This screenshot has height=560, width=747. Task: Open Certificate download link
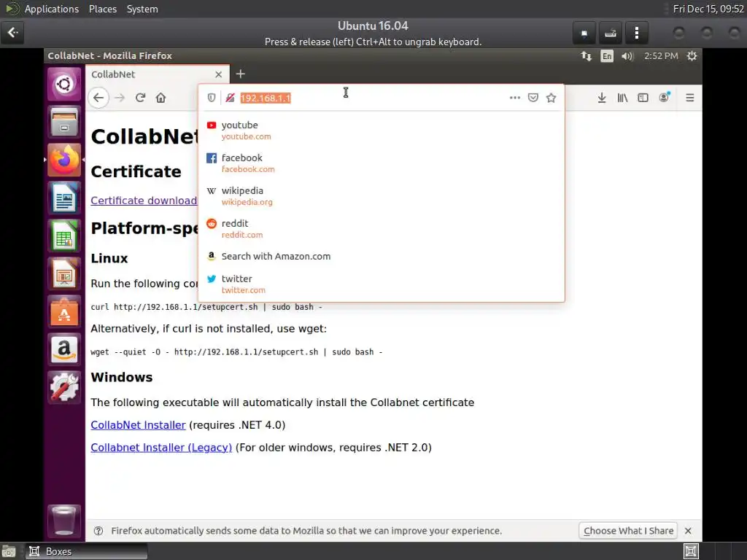coord(144,201)
